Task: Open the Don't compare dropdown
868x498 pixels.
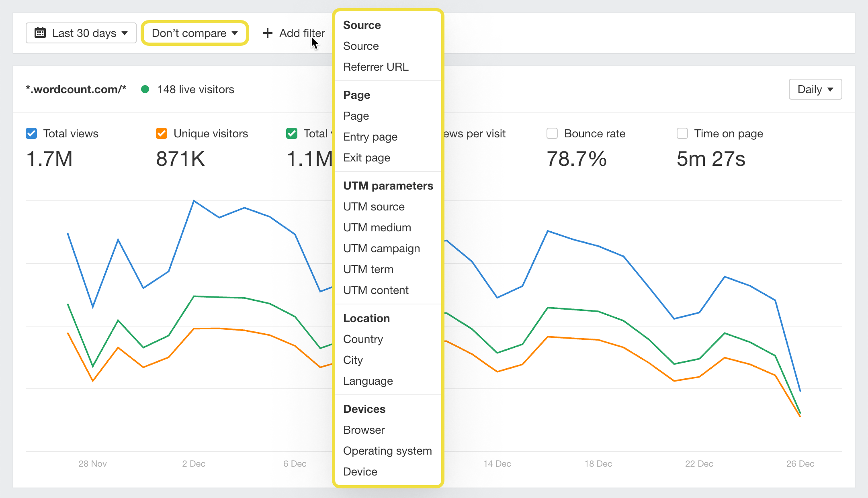Action: point(195,33)
